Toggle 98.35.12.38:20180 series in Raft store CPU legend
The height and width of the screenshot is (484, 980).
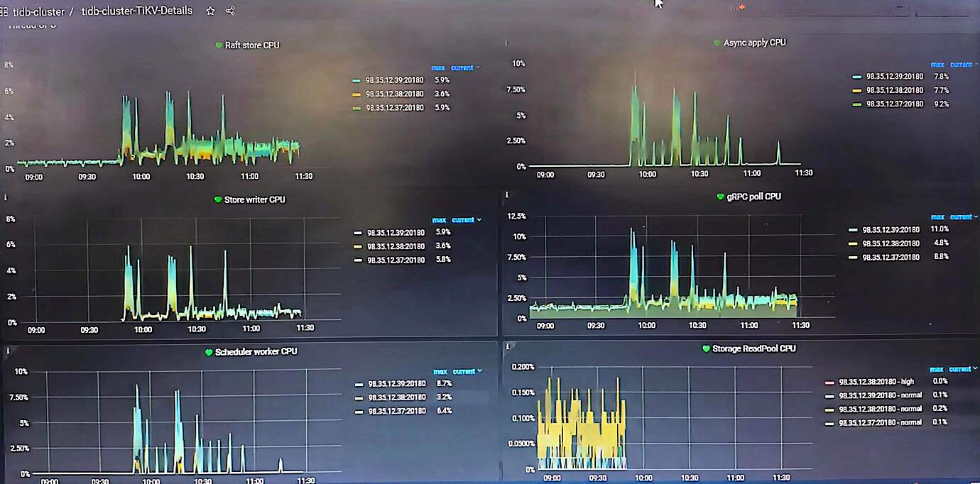pos(394,94)
